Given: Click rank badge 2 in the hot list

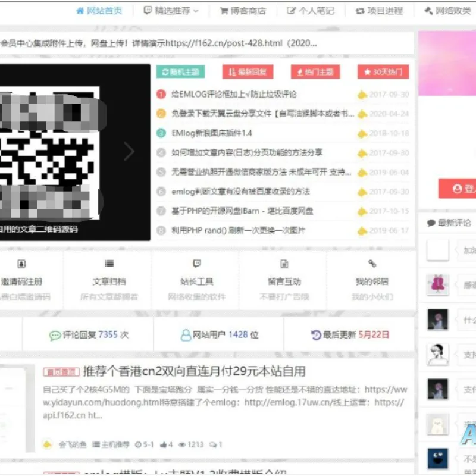Looking at the screenshot, I should (x=161, y=114).
